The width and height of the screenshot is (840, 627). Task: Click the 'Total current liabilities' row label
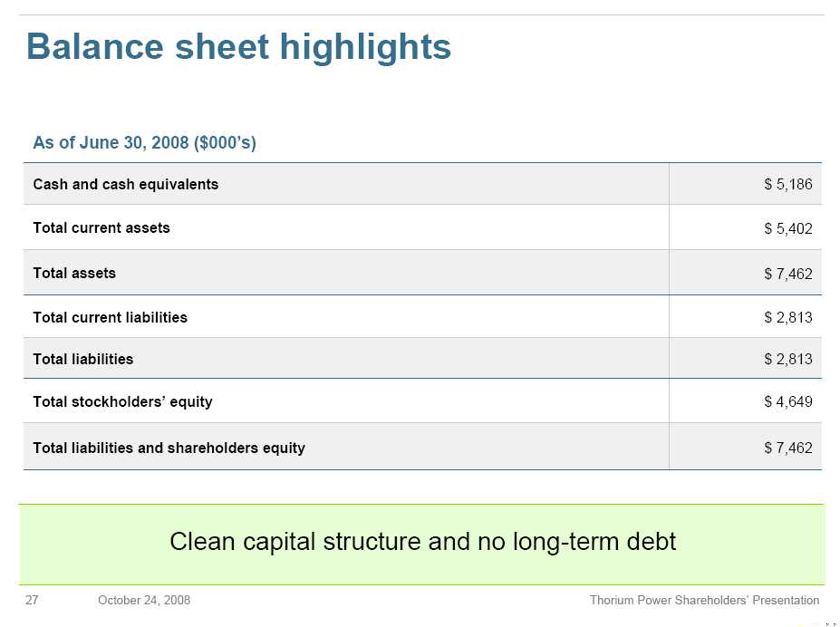tap(110, 317)
